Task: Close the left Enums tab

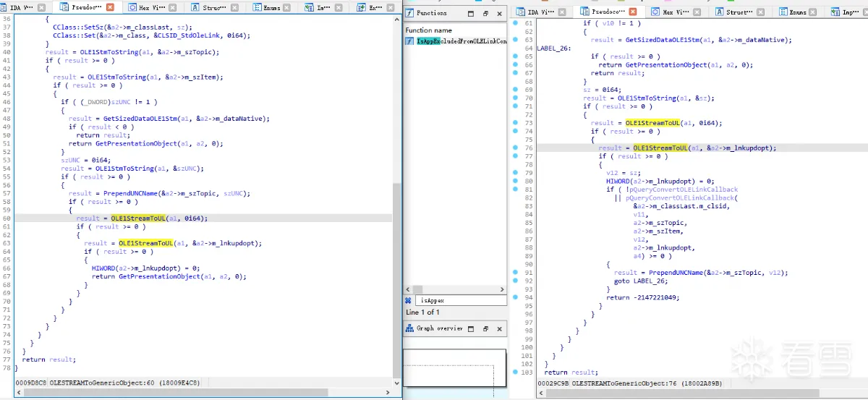Action: coord(287,7)
